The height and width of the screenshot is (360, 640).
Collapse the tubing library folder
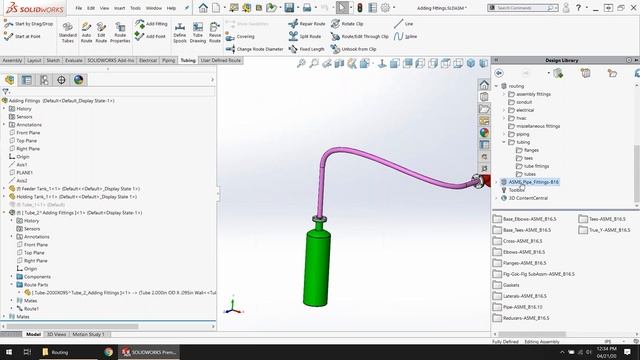click(x=504, y=142)
